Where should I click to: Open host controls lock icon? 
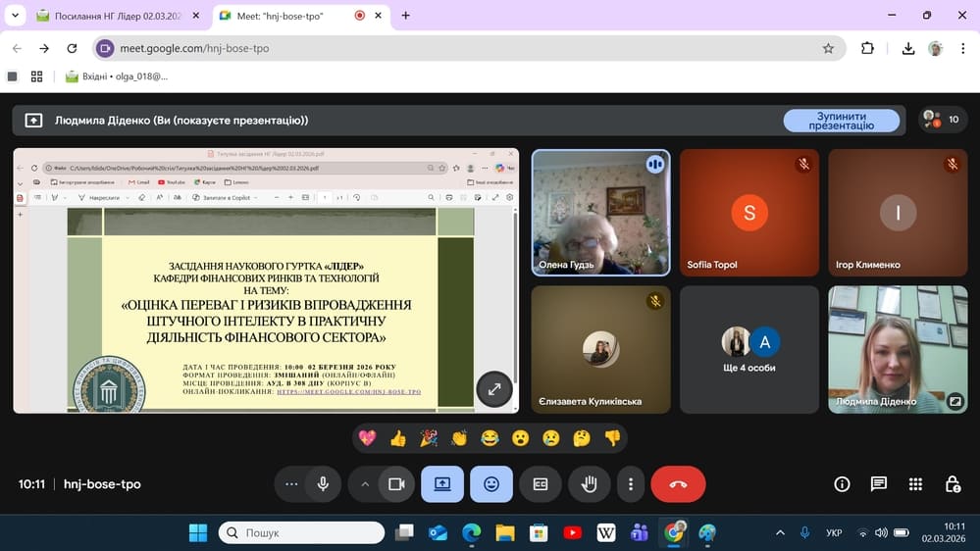pos(953,484)
